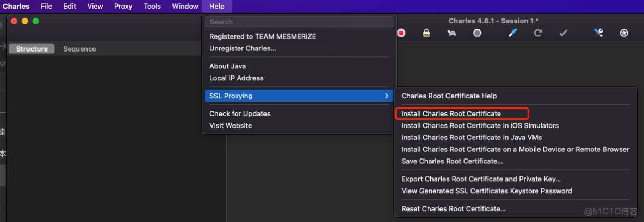This screenshot has height=222, width=644.
Task: Expand the SSL Proxying submenu
Action: 298,96
